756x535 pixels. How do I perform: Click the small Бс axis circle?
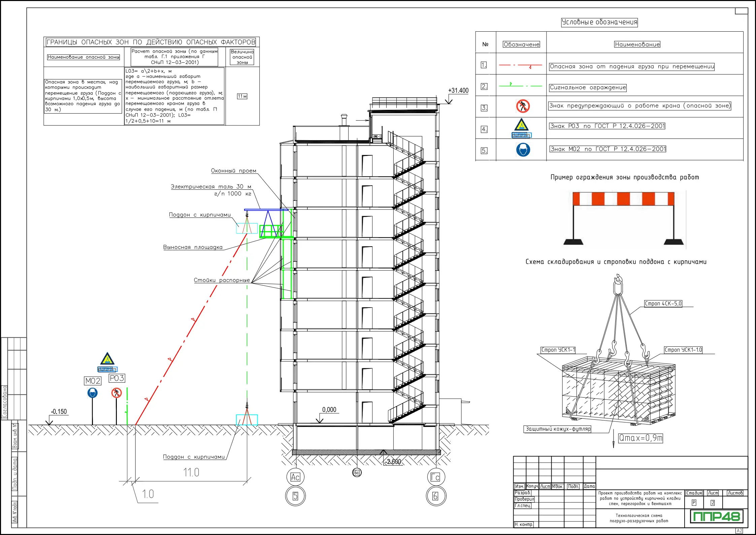click(357, 473)
